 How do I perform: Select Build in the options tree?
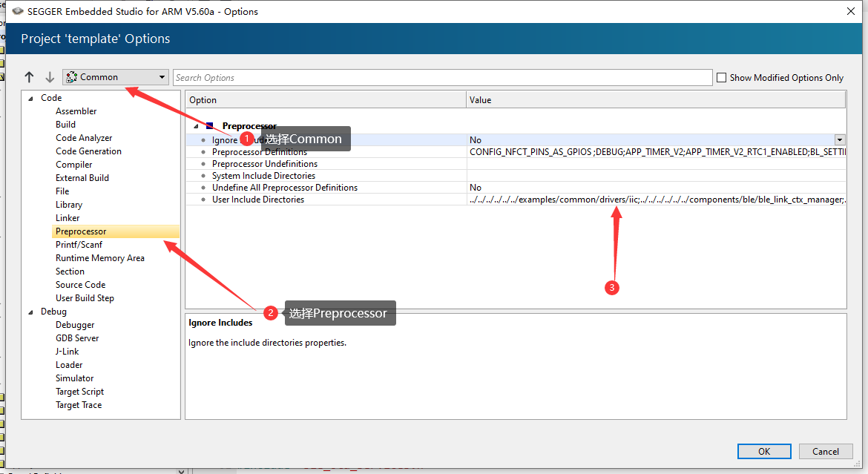tap(65, 125)
